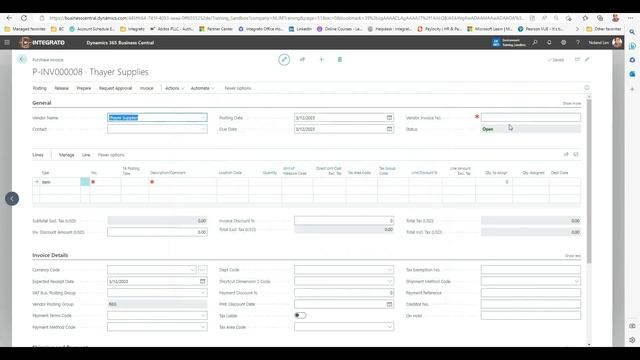Open the notifications bell
The height and width of the screenshot is (360, 640).
(549, 42)
